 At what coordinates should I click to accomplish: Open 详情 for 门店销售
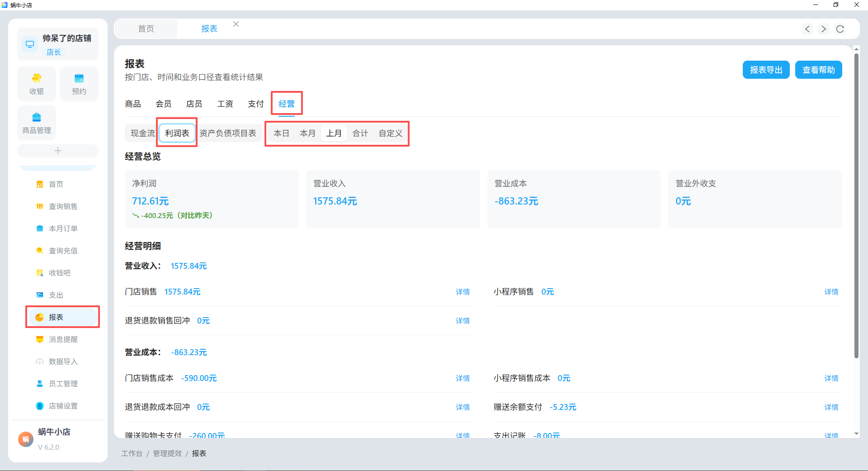462,292
